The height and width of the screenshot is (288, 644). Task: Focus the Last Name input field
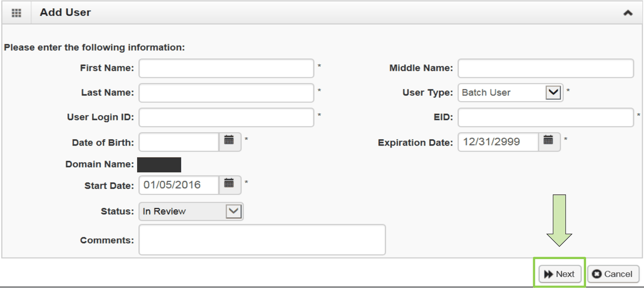(x=226, y=93)
